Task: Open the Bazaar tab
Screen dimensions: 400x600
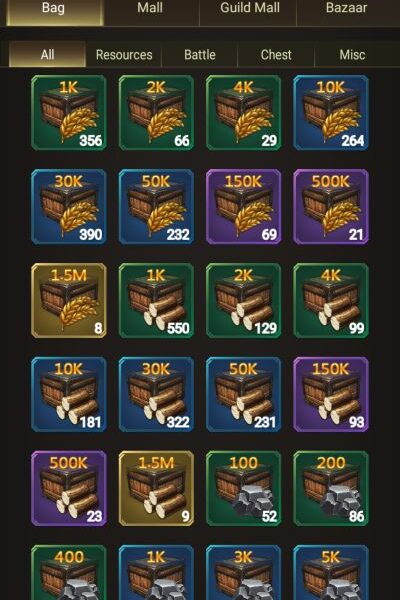Action: 347,8
